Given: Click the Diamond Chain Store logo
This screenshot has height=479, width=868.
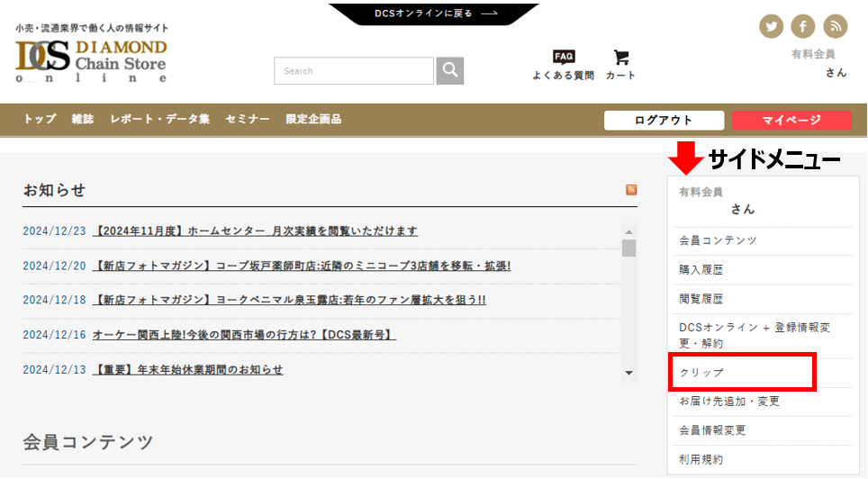Looking at the screenshot, I should click(x=91, y=59).
